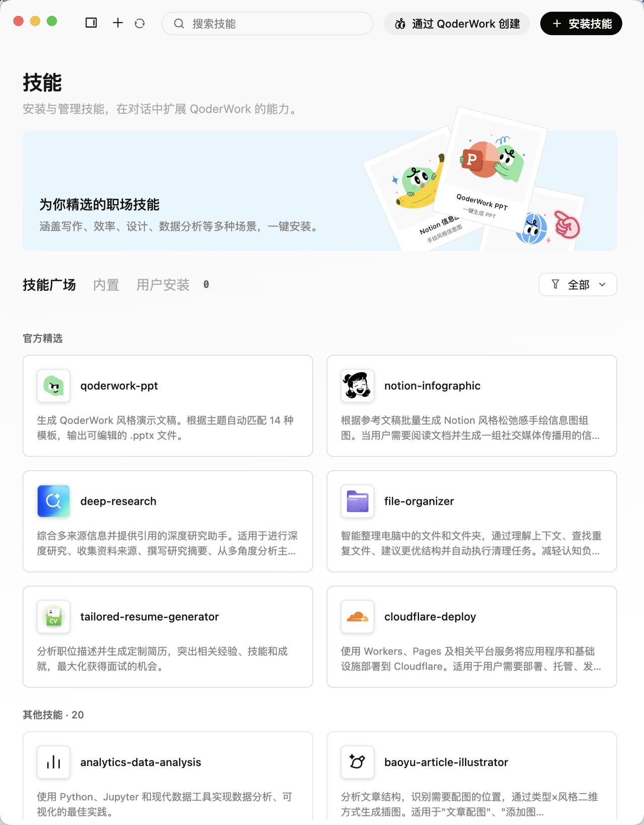Click the user-installed count badge 0
This screenshot has height=825, width=644.
[206, 284]
